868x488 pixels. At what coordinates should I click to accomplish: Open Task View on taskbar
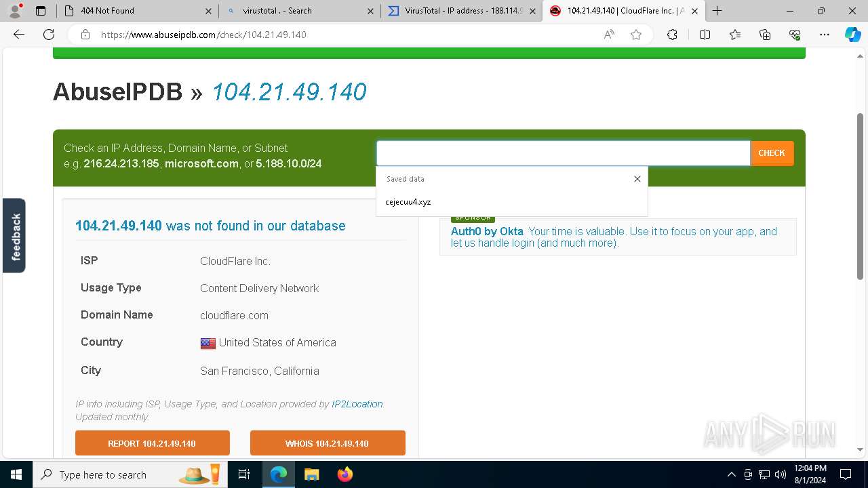(x=244, y=474)
